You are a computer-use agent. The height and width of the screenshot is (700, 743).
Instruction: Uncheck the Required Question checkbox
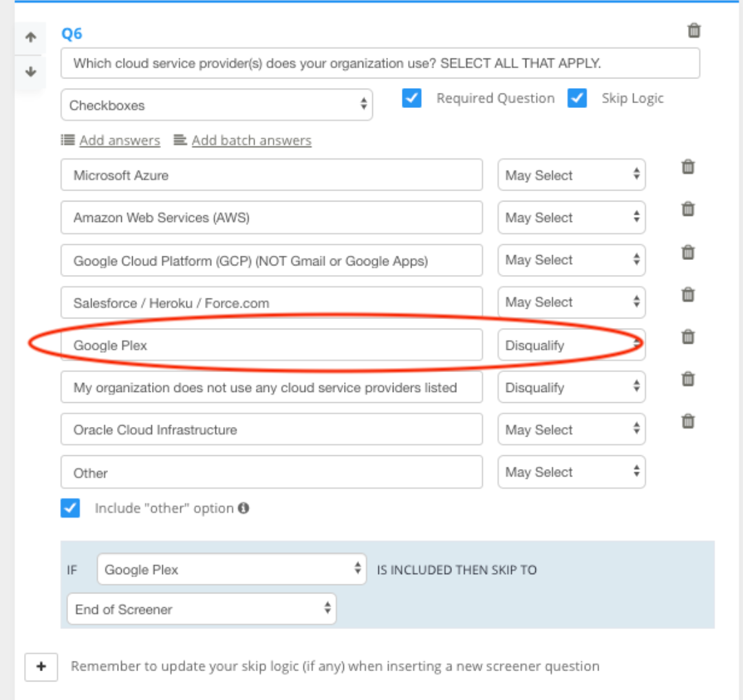click(x=411, y=98)
